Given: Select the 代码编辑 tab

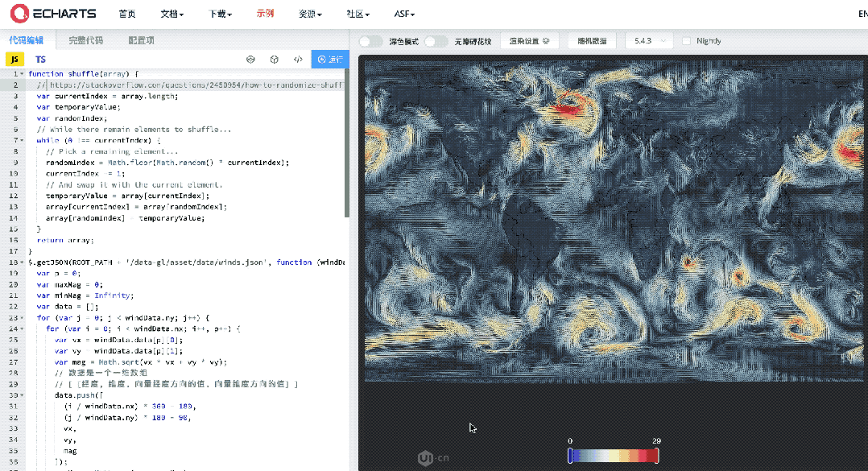Looking at the screenshot, I should pyautogui.click(x=26, y=39).
